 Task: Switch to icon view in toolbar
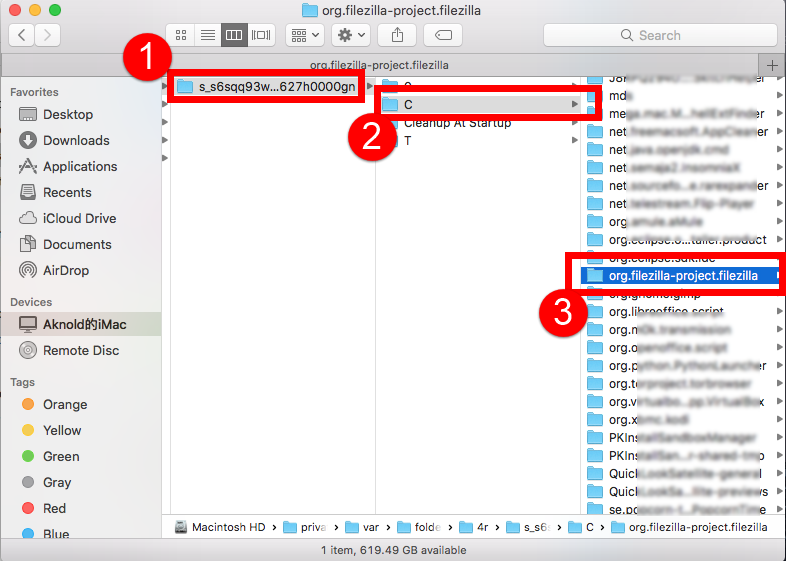[181, 35]
